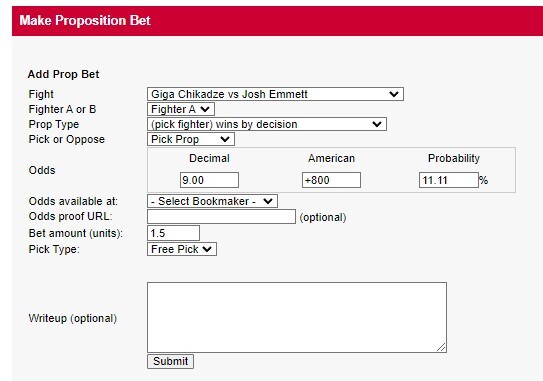This screenshot has width=543, height=381.
Task: Click the Bet amount (units) label
Action: (76, 233)
